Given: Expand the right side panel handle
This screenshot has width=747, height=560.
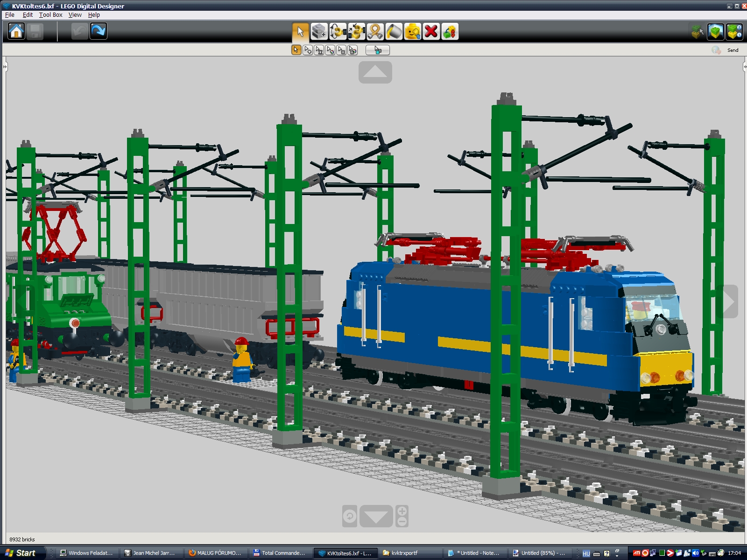Looking at the screenshot, I should point(745,67).
